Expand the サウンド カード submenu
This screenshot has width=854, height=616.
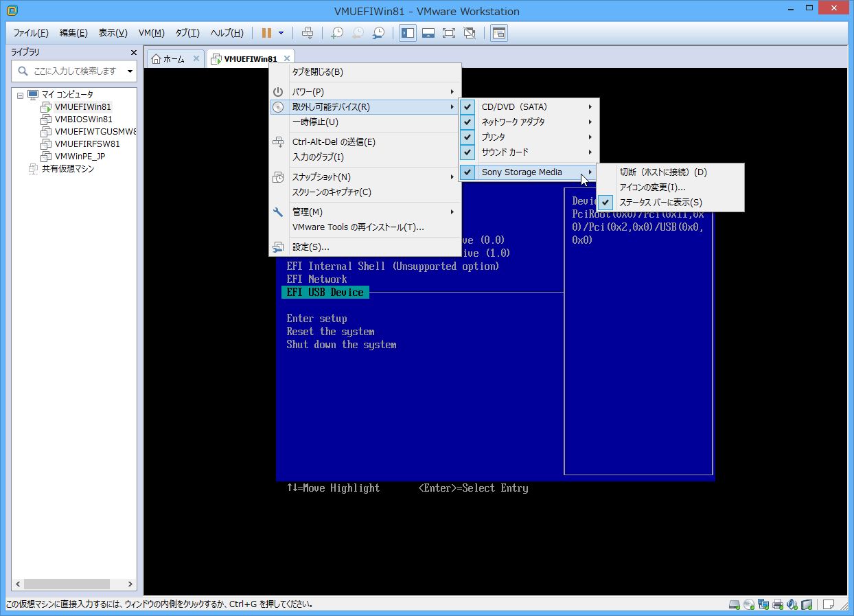click(529, 152)
